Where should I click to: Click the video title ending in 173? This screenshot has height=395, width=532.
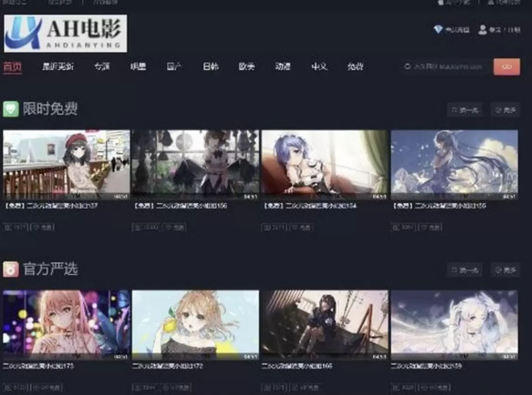tap(38, 366)
